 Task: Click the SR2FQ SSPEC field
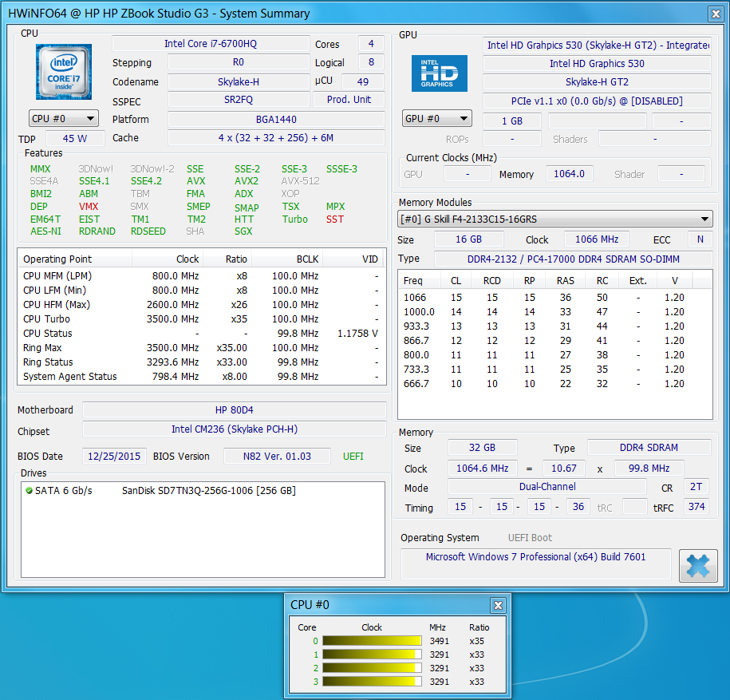pyautogui.click(x=239, y=100)
